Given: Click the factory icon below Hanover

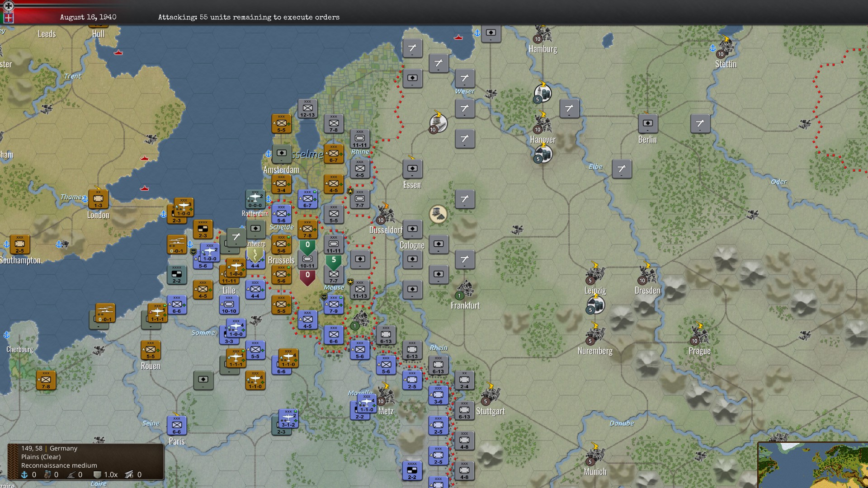Looking at the screenshot, I should (543, 155).
